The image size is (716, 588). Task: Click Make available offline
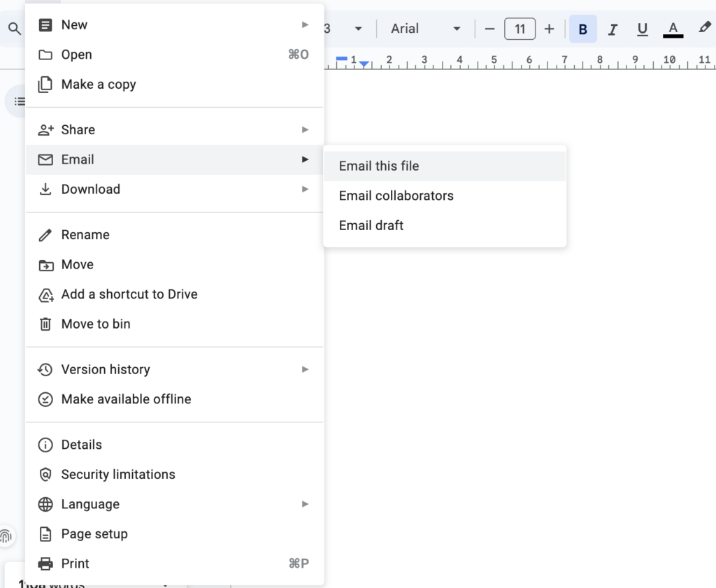click(174, 399)
